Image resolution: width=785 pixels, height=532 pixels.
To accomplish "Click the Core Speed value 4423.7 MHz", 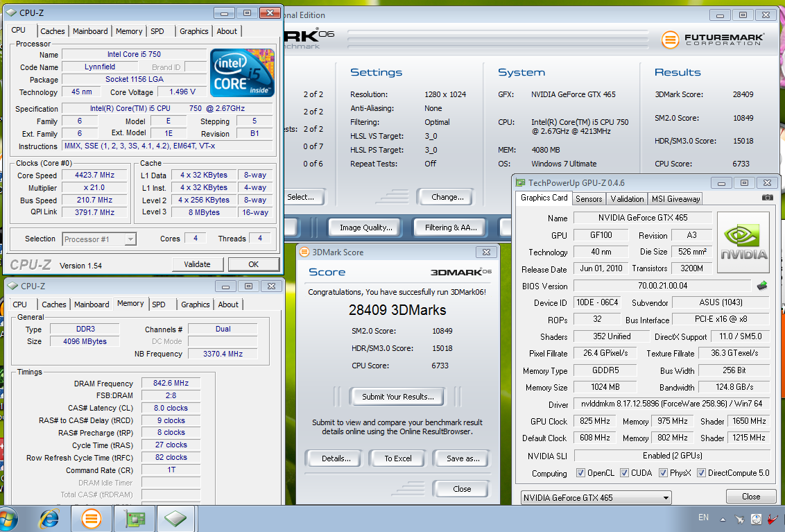I will (x=94, y=175).
